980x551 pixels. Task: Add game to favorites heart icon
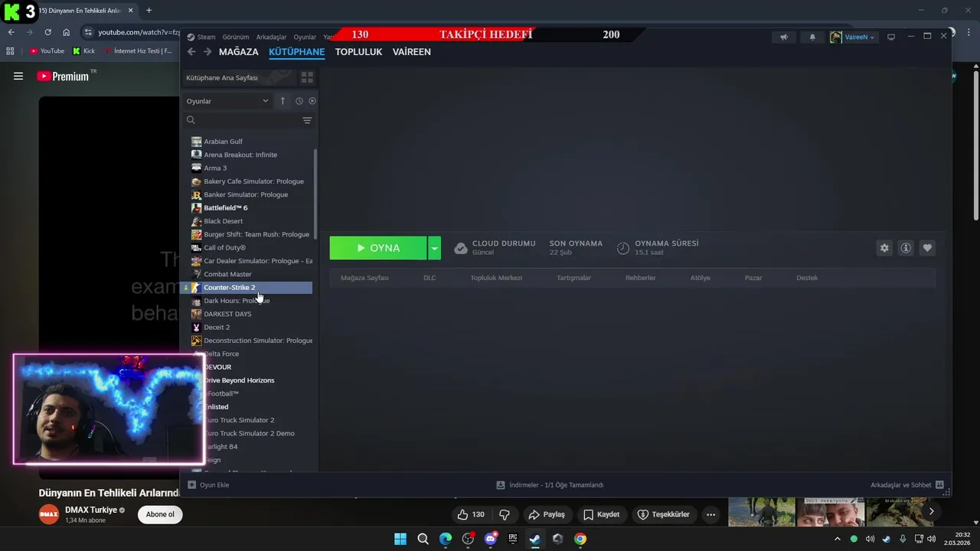pyautogui.click(x=927, y=248)
